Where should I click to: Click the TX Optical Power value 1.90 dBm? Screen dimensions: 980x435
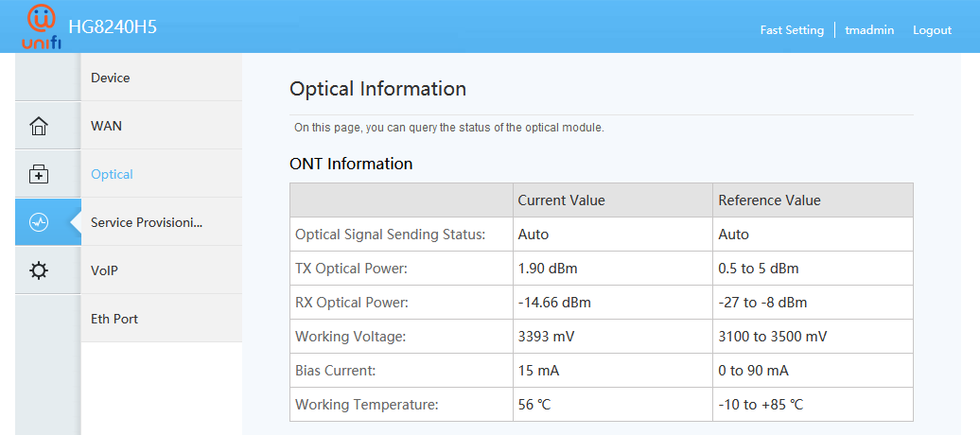pyautogui.click(x=548, y=269)
